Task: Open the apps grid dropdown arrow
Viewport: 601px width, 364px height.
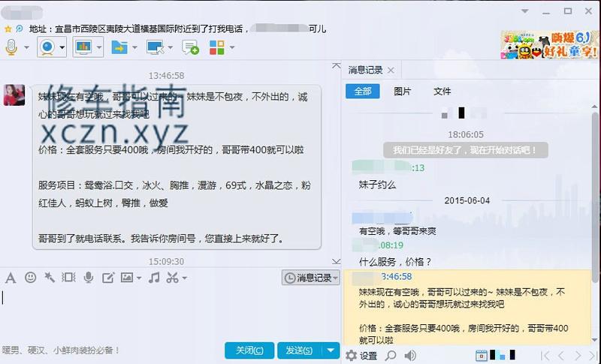Action: point(232,47)
